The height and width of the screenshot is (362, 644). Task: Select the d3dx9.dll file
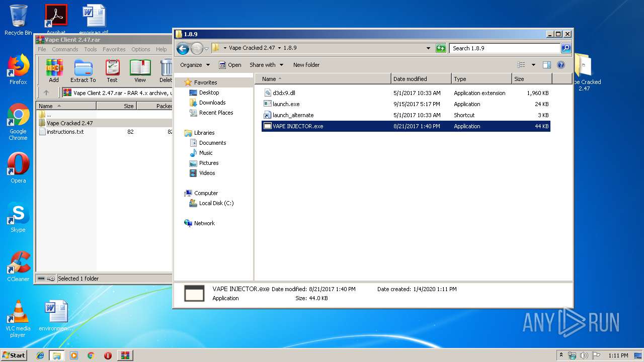tap(406, 93)
